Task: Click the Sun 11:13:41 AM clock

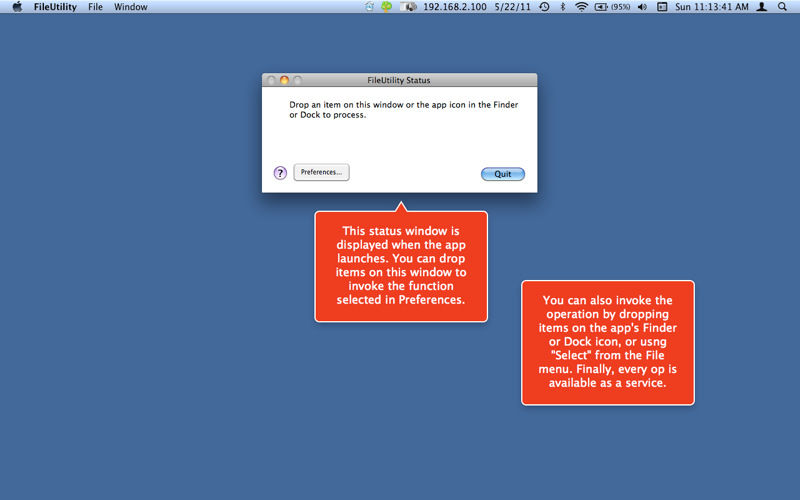Action: 712,7
